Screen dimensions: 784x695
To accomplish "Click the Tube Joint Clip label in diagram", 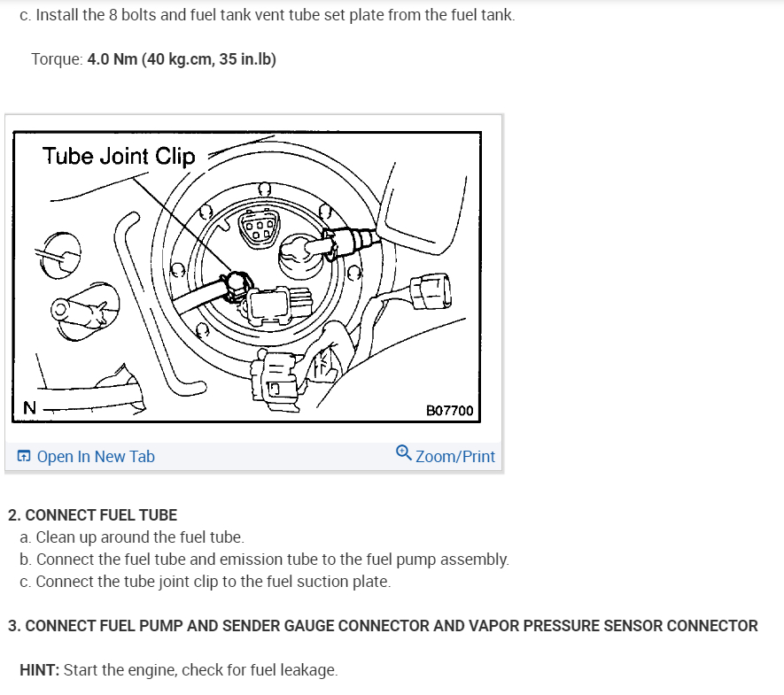I will coord(119,156).
